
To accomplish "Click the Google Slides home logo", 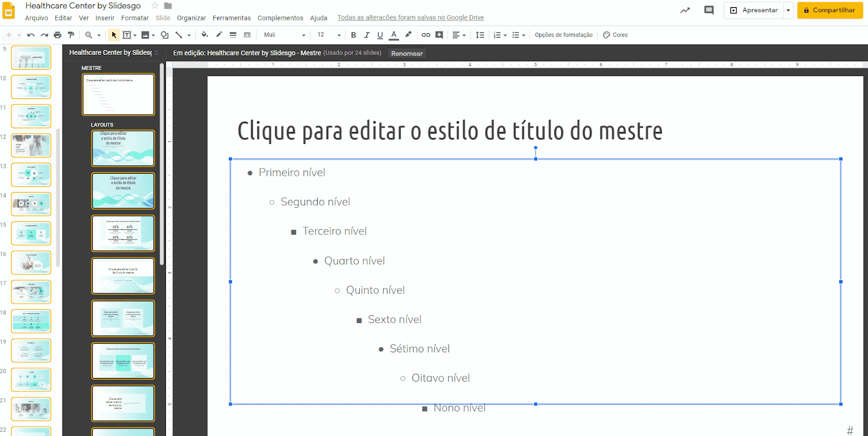I will point(9,11).
